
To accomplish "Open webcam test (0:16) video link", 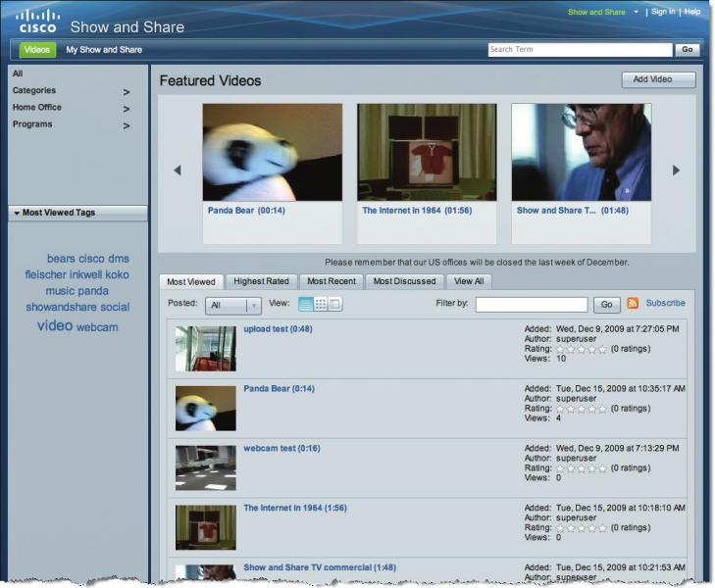I will pos(281,448).
